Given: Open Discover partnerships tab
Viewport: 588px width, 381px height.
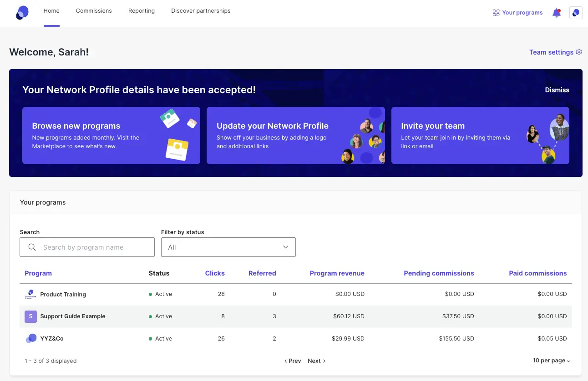Looking at the screenshot, I should [201, 11].
